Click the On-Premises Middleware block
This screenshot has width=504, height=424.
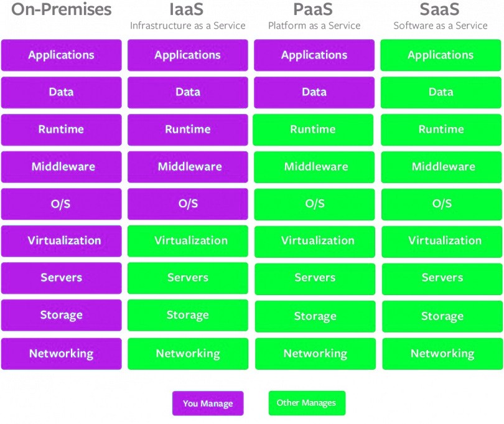pos(61,167)
